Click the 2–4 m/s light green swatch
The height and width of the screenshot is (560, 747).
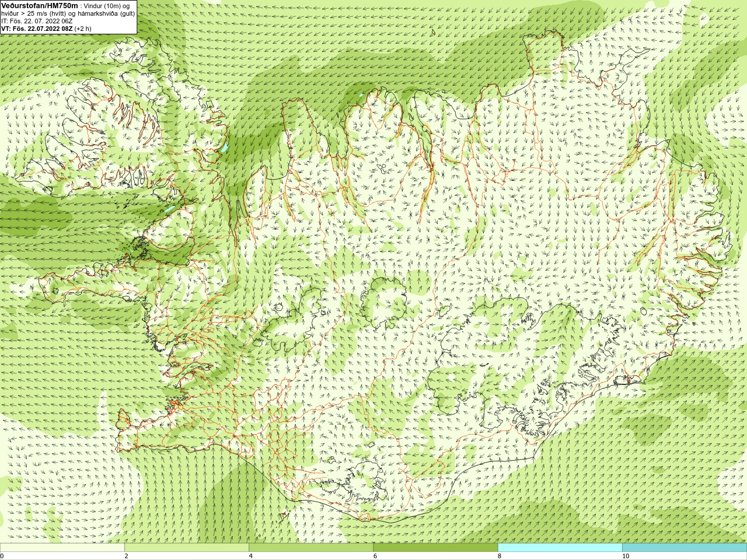(187, 548)
